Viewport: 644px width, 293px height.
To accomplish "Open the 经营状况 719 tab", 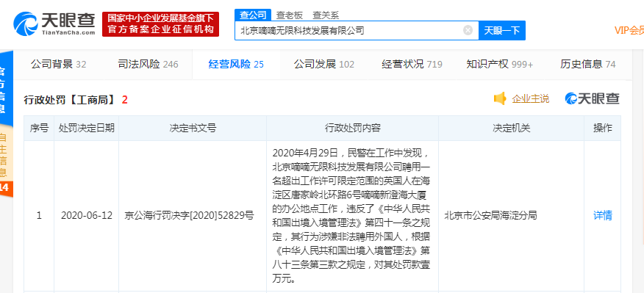I will click(412, 64).
